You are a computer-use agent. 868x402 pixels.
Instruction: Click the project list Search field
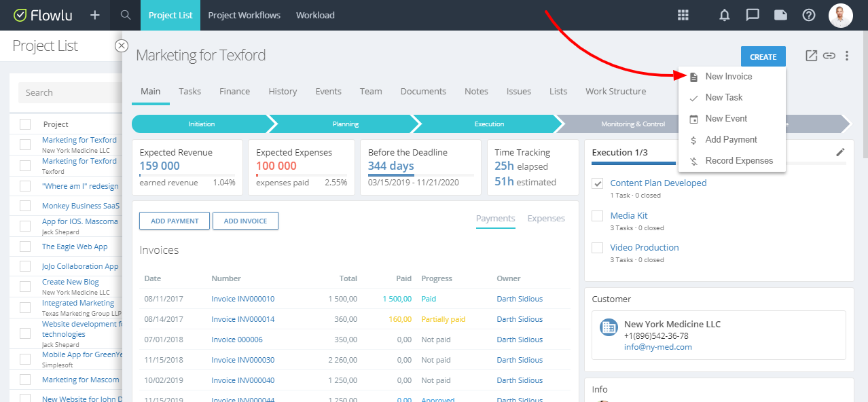pyautogui.click(x=70, y=92)
